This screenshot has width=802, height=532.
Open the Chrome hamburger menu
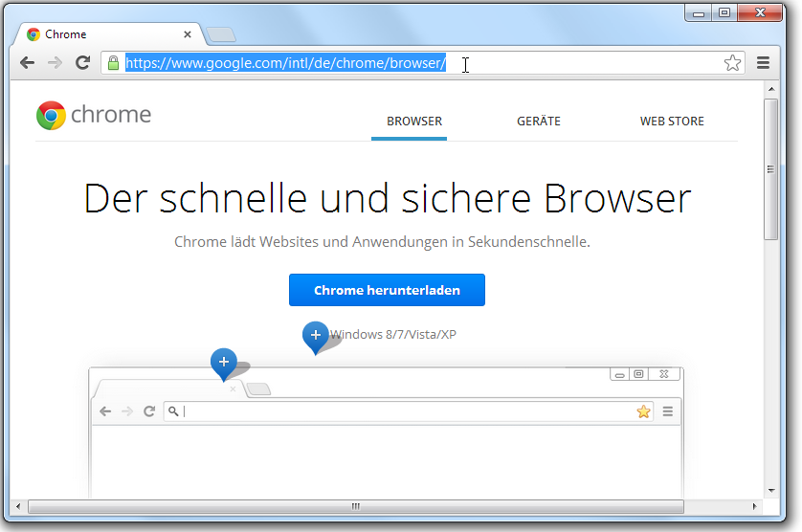(x=763, y=63)
